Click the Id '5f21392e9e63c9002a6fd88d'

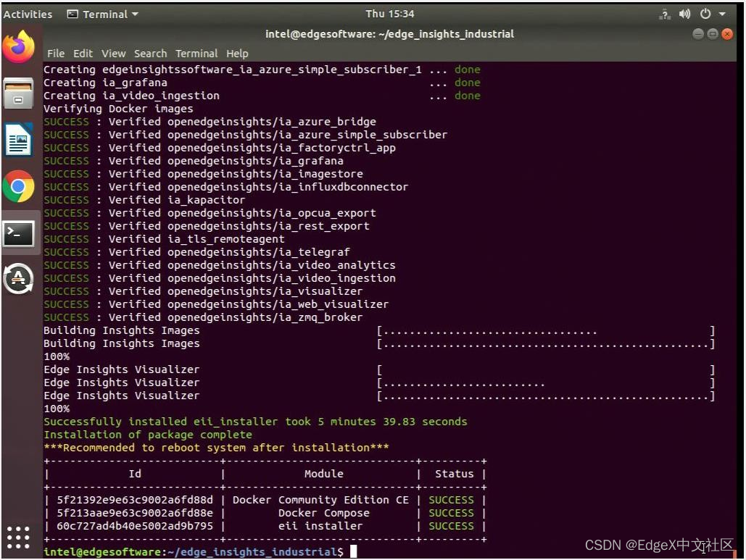pos(135,500)
